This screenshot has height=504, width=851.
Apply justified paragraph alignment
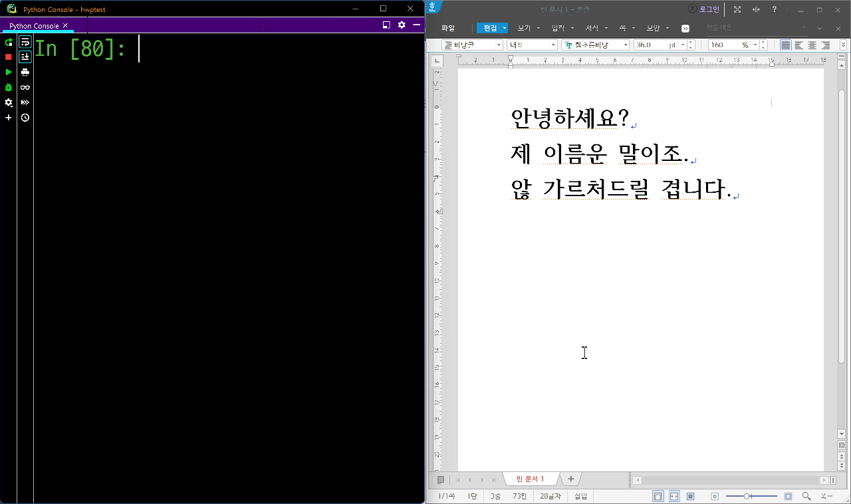click(x=786, y=45)
